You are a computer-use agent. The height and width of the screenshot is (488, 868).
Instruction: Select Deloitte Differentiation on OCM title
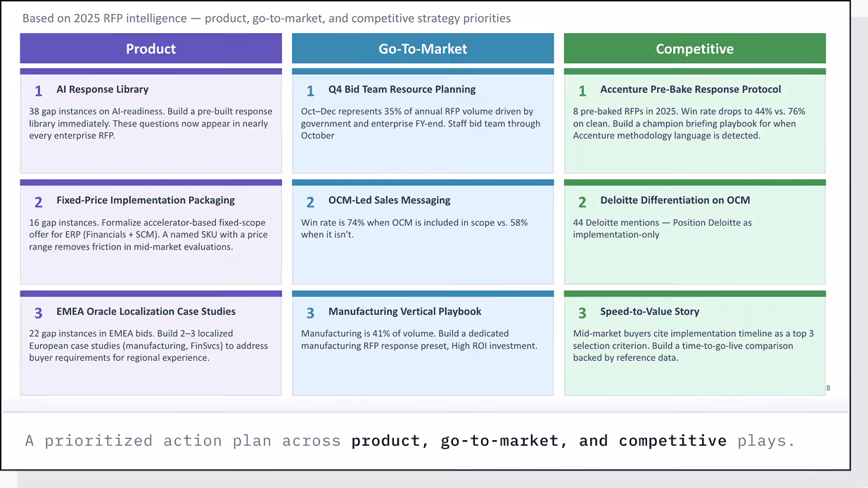pos(675,200)
